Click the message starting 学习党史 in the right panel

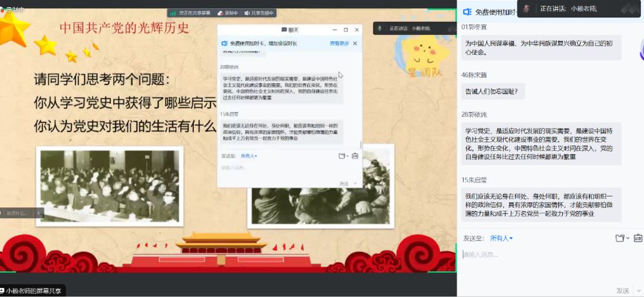[x=541, y=144]
